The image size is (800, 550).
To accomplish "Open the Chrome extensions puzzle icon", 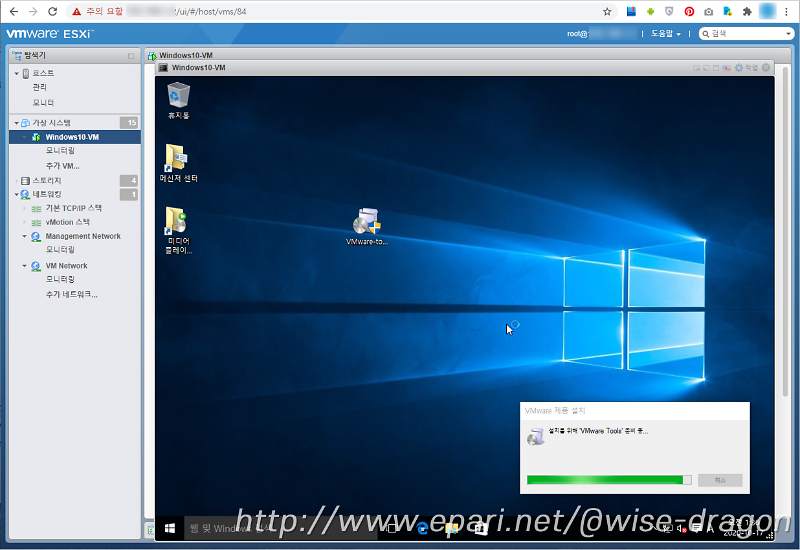I will click(x=747, y=11).
